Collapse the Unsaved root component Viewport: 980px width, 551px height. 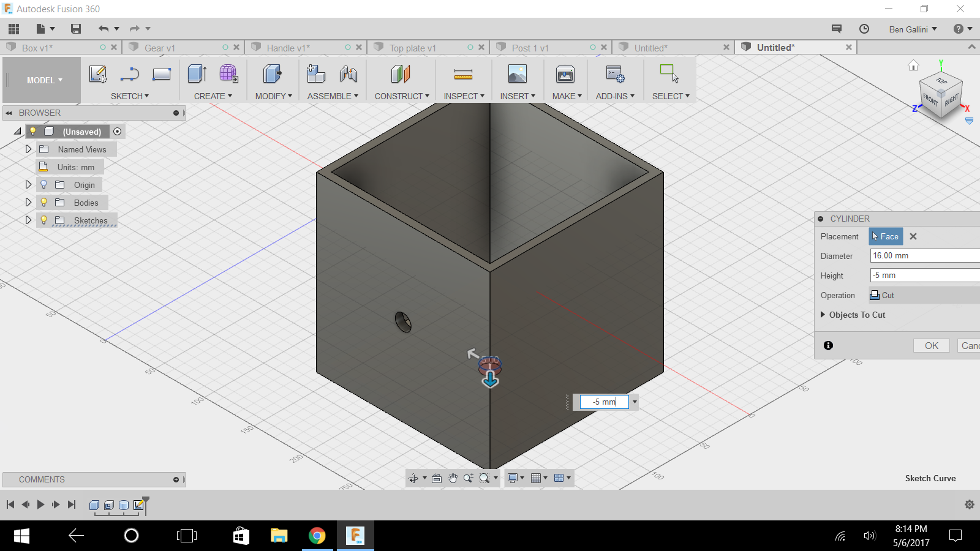tap(18, 131)
